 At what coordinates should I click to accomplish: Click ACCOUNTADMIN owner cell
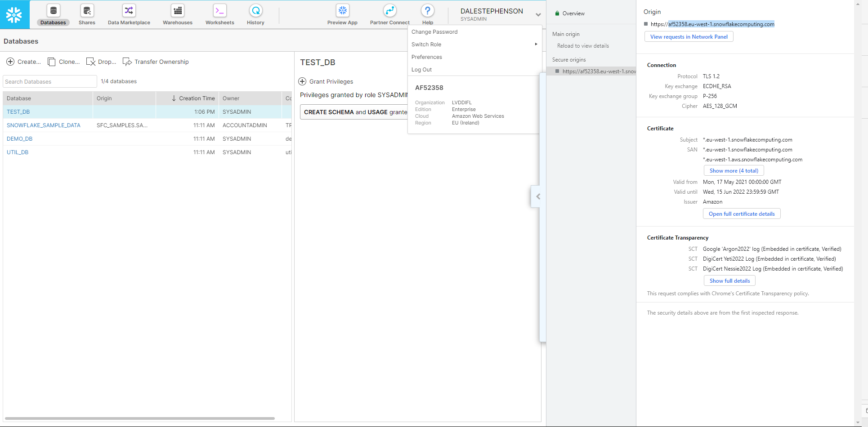245,125
